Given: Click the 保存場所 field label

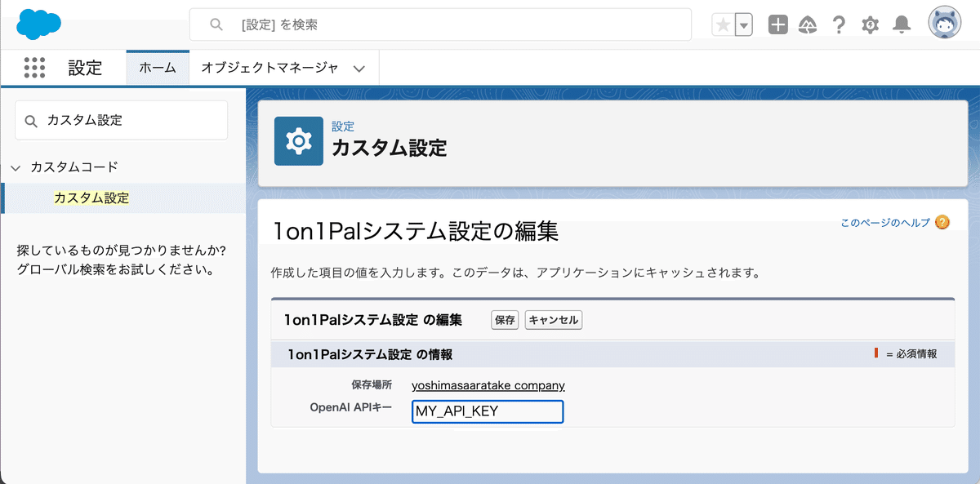Looking at the screenshot, I should coord(372,384).
